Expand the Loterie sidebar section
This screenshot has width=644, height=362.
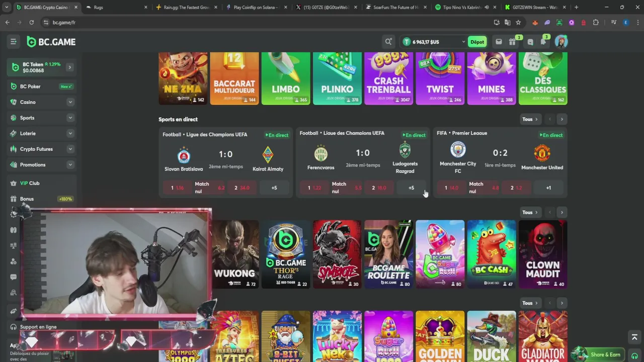tap(70, 133)
